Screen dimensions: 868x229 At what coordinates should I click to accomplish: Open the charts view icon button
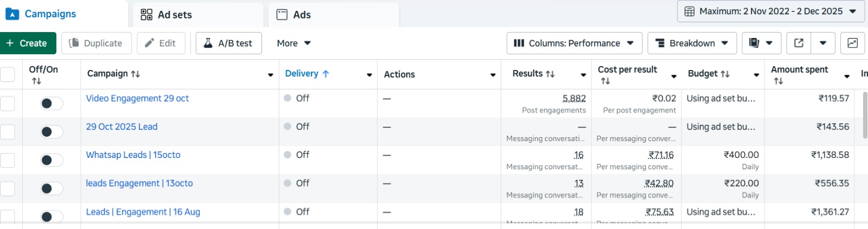pyautogui.click(x=852, y=43)
